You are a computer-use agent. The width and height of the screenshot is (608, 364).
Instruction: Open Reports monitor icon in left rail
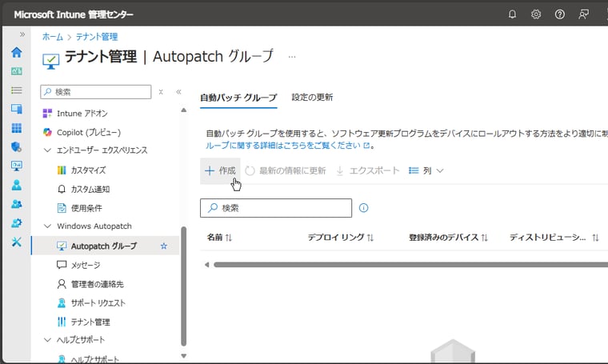tap(16, 166)
